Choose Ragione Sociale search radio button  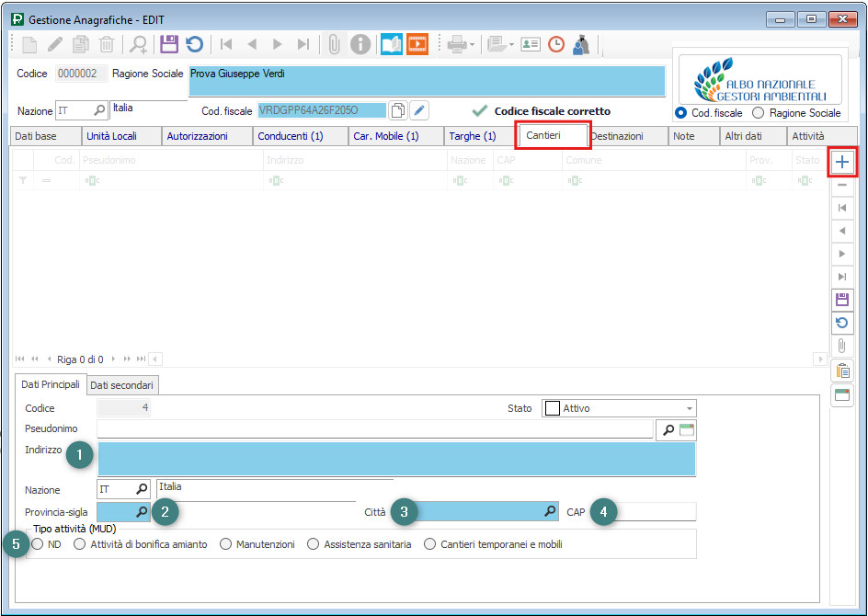click(x=759, y=113)
